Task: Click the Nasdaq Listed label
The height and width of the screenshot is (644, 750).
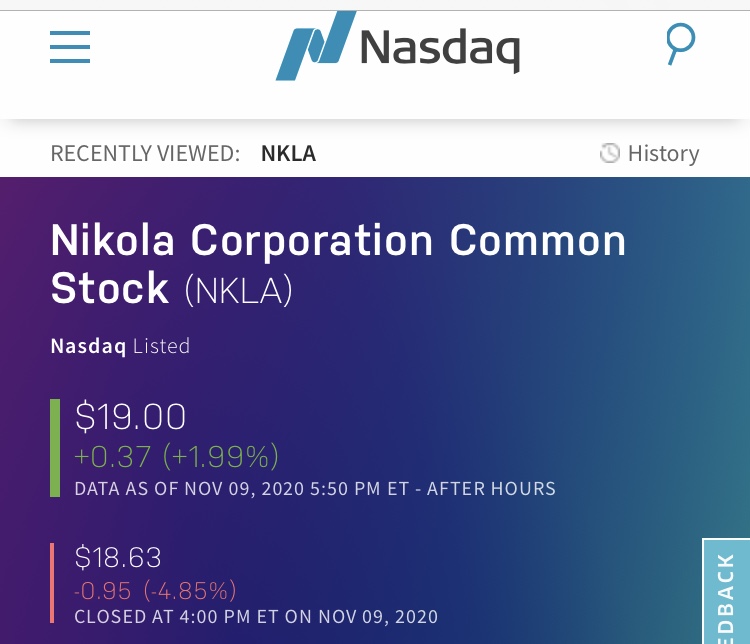Action: tap(120, 346)
